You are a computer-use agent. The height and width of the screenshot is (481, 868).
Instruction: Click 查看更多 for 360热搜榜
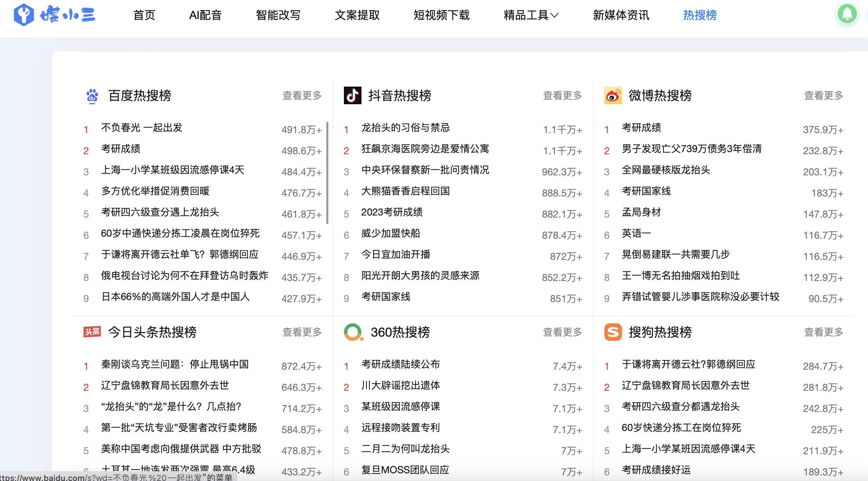562,332
